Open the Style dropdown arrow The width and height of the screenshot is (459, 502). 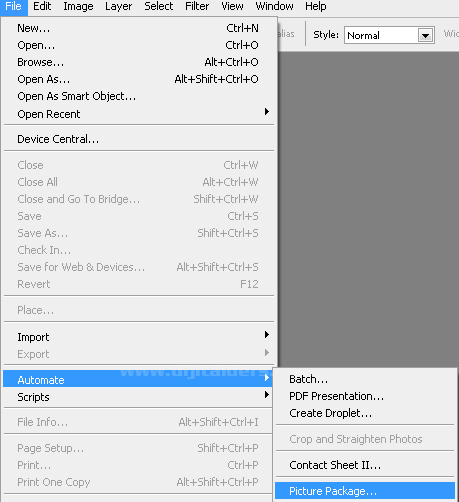pos(425,35)
